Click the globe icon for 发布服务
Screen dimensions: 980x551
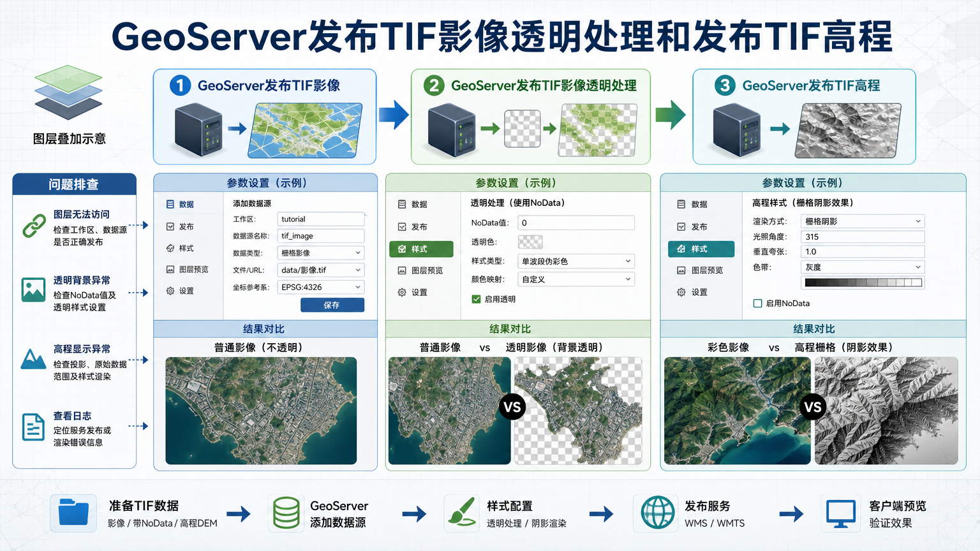coord(658,512)
